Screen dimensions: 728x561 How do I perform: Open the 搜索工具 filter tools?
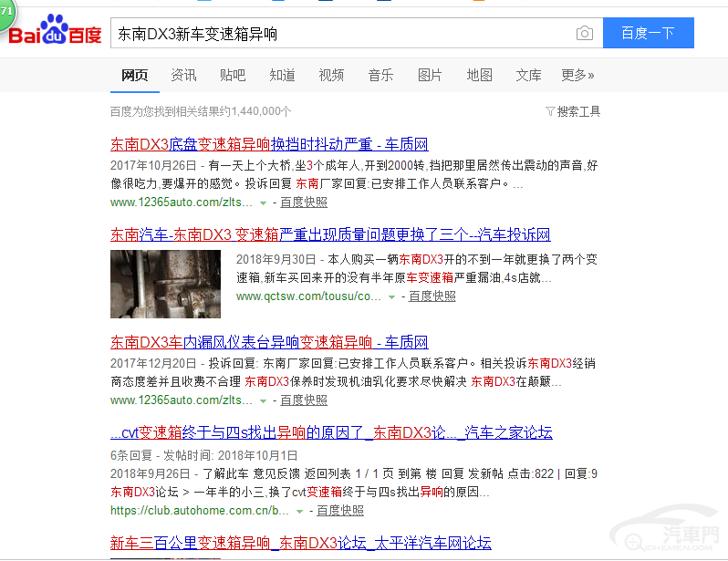[x=573, y=111]
